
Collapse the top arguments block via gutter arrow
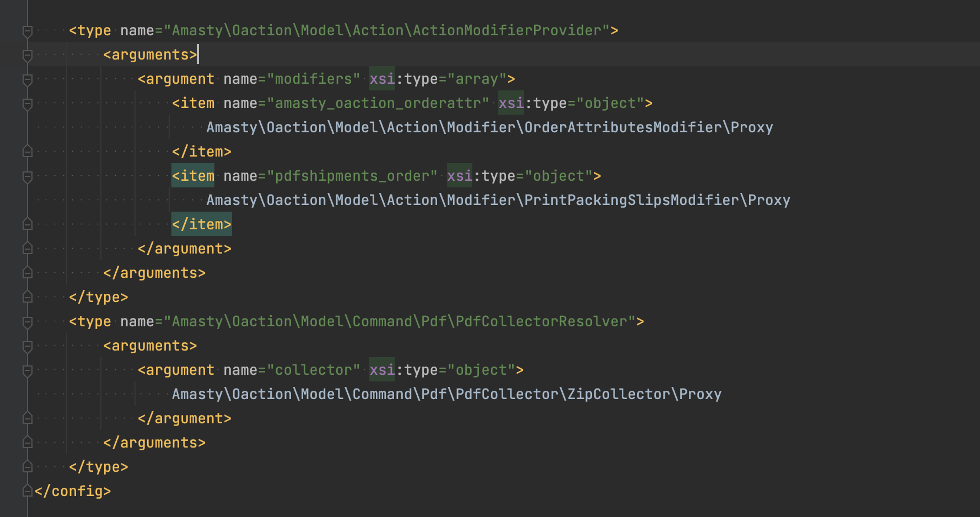[26, 55]
